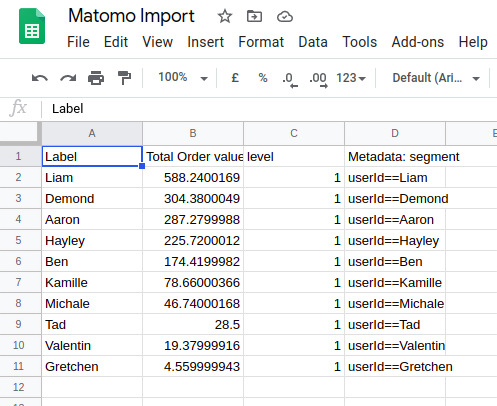
Task: Open the Format menu
Action: click(x=261, y=42)
